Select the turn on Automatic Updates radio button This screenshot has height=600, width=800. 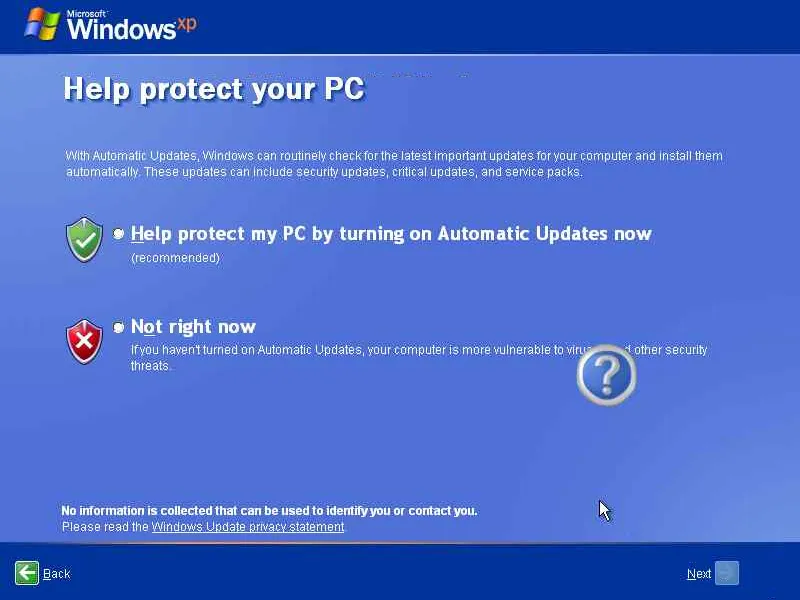tap(119, 234)
